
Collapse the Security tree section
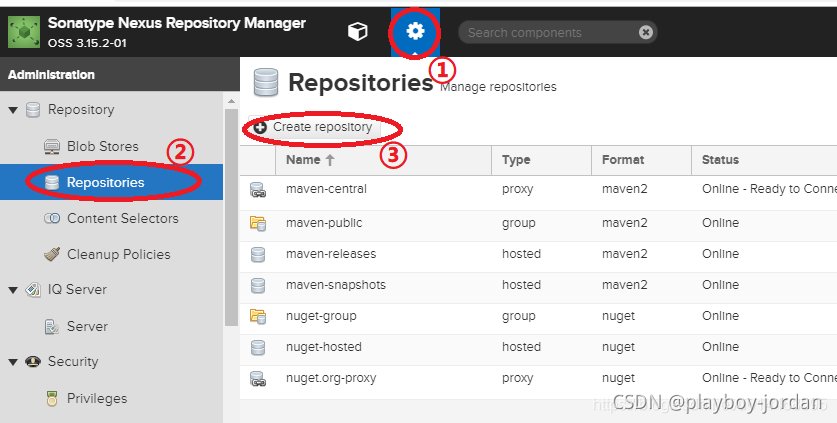click(x=13, y=362)
